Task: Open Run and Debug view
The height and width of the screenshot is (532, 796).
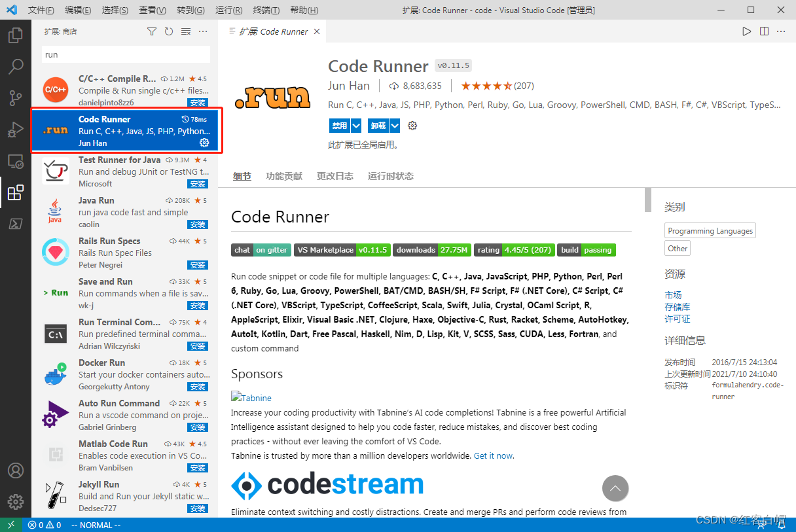Action: point(16,130)
